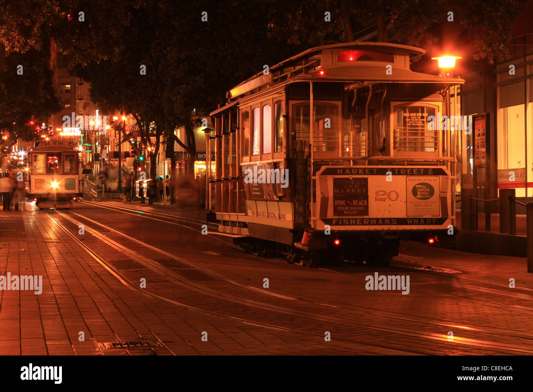This screenshot has height=392, width=533.
Task: Click the glowing street lamp above the cable car
Action: tap(446, 62)
